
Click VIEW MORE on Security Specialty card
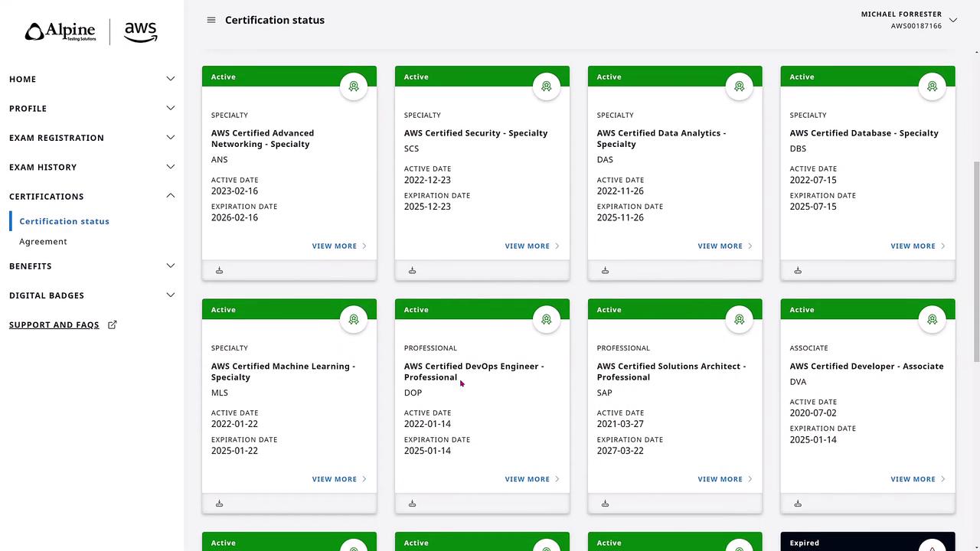tap(531, 246)
